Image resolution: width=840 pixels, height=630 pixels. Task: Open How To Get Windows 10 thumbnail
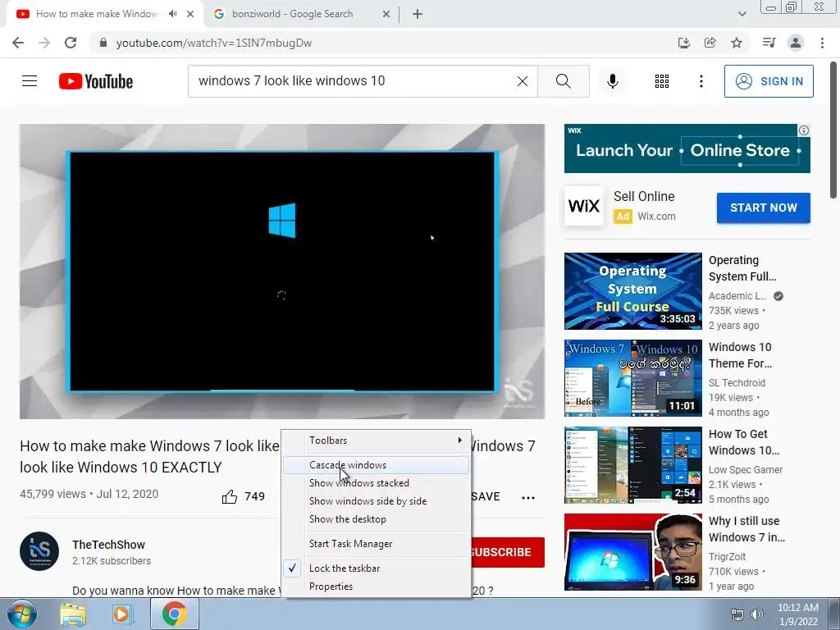pyautogui.click(x=632, y=465)
